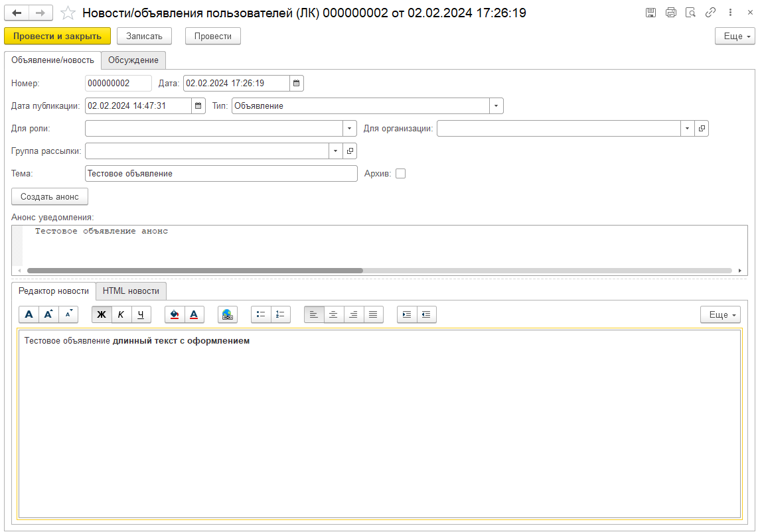Screen dimensions: 758x532
Task: Expand the Тип dropdown list
Action: 496,105
